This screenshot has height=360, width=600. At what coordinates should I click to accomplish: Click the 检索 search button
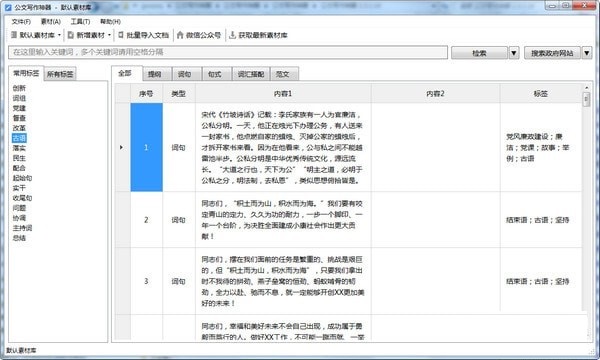click(479, 53)
